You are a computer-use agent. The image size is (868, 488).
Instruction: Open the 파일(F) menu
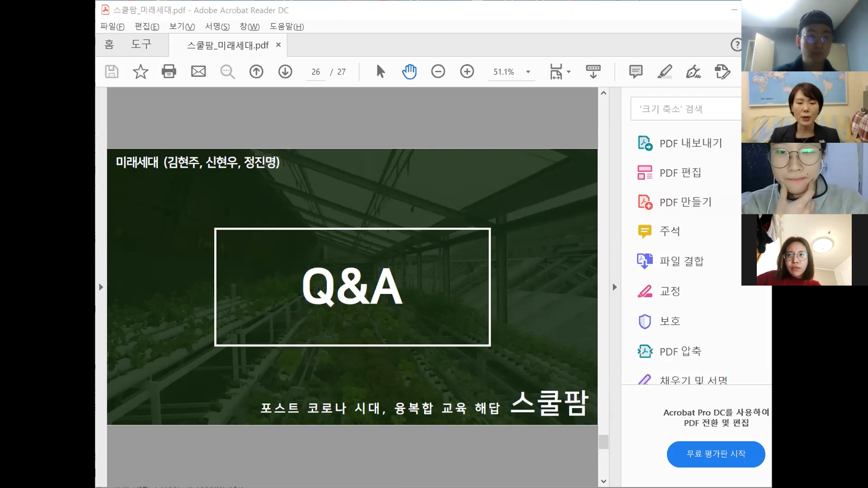coord(112,27)
